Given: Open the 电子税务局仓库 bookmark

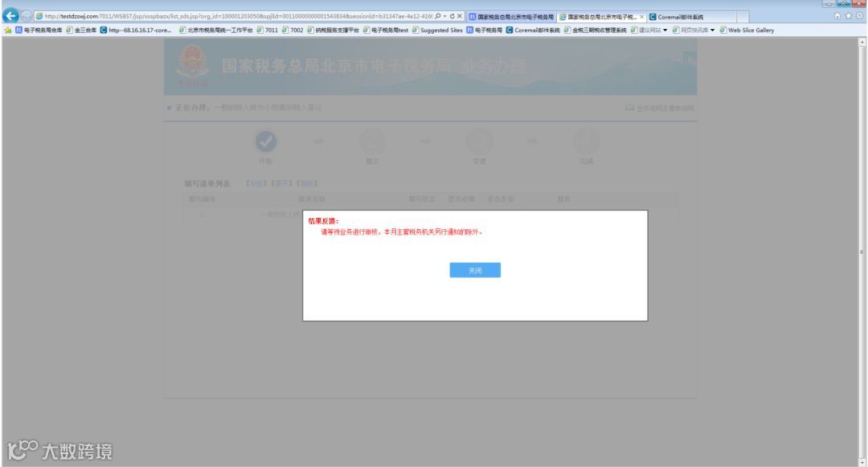Looking at the screenshot, I should [x=39, y=31].
